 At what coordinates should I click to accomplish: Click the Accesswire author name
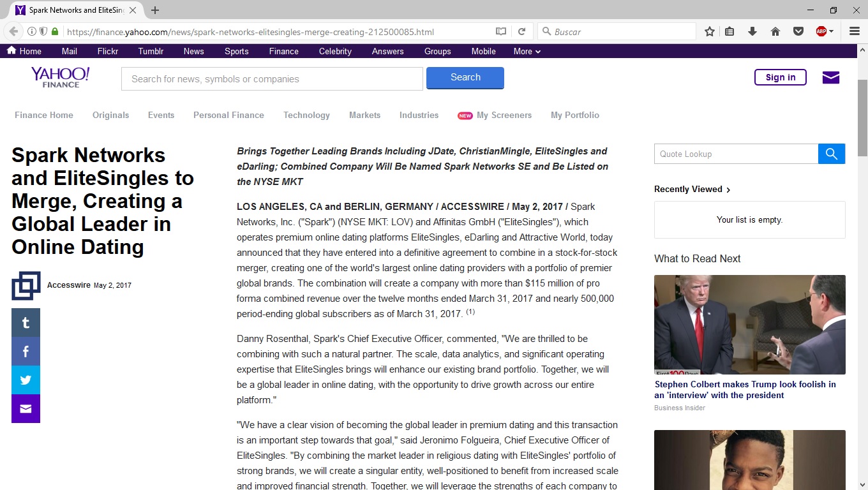pos(69,285)
